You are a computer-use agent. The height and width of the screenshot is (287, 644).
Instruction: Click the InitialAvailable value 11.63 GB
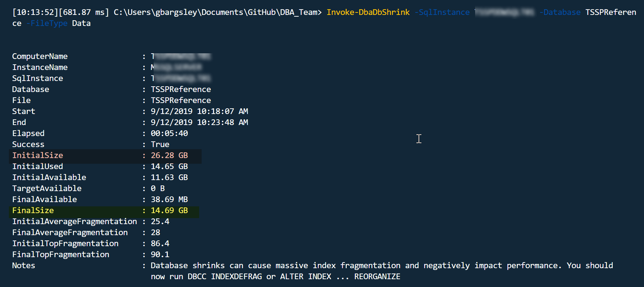point(169,177)
